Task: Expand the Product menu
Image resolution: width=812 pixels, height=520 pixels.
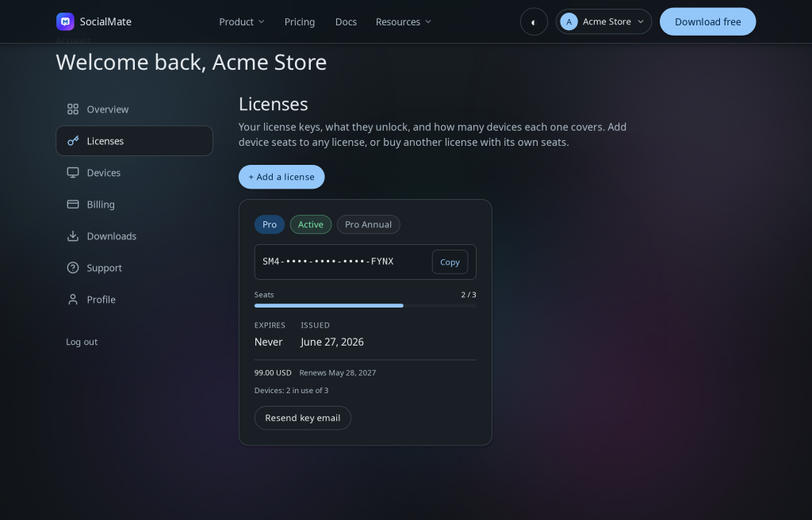Action: [x=242, y=21]
